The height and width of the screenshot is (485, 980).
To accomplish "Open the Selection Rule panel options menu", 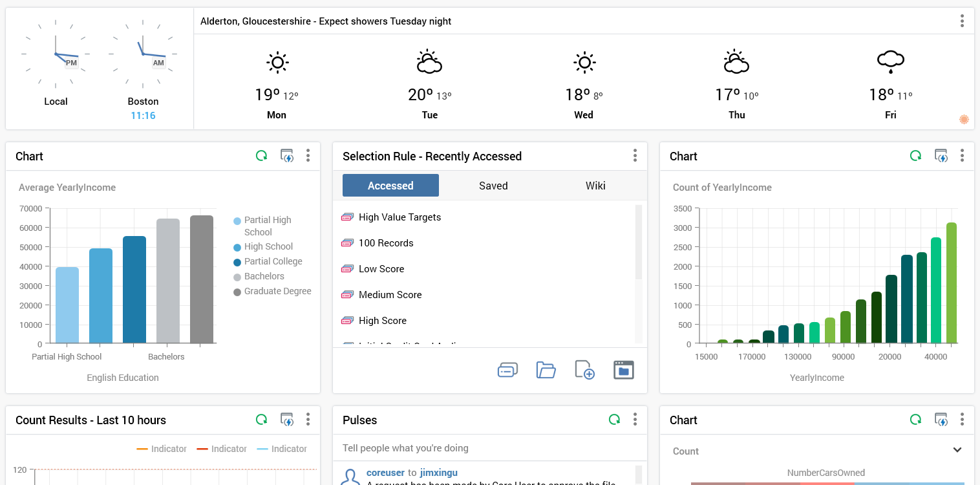I will [x=635, y=156].
